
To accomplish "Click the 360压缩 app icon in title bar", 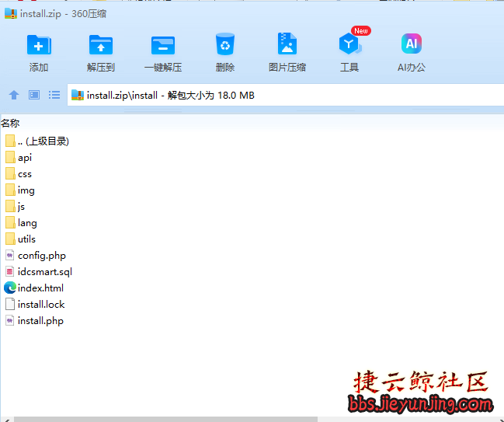I will [11, 13].
